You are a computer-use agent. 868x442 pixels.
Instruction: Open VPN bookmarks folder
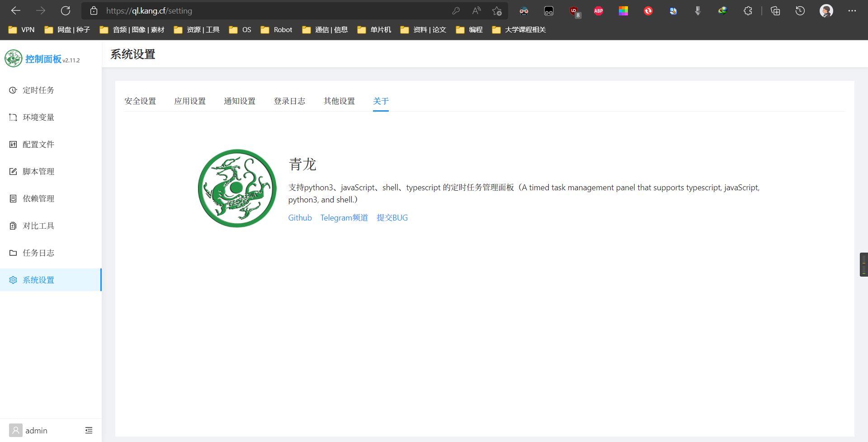[22, 30]
